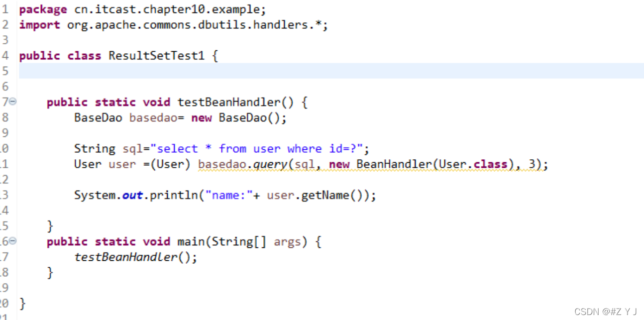Click line number 4 in gutter
This screenshot has height=320, width=644.
(5, 56)
